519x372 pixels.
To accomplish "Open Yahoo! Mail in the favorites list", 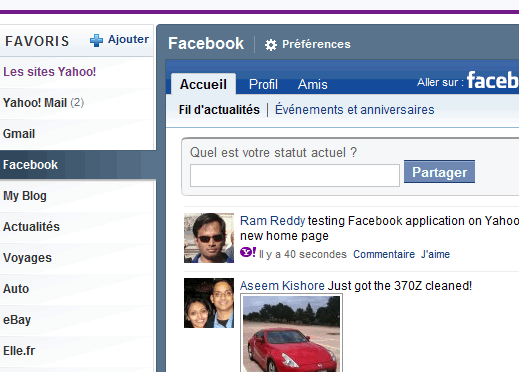I will click(x=77, y=103).
